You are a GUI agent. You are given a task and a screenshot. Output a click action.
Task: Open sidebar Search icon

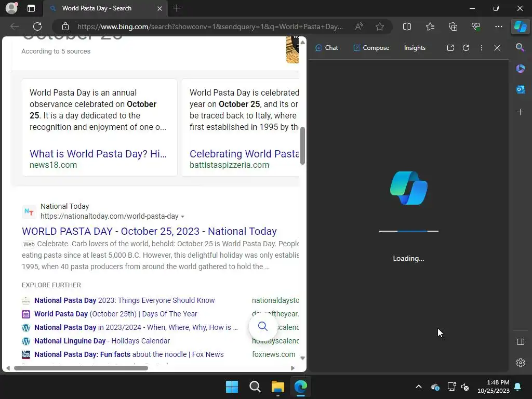[x=520, y=47]
